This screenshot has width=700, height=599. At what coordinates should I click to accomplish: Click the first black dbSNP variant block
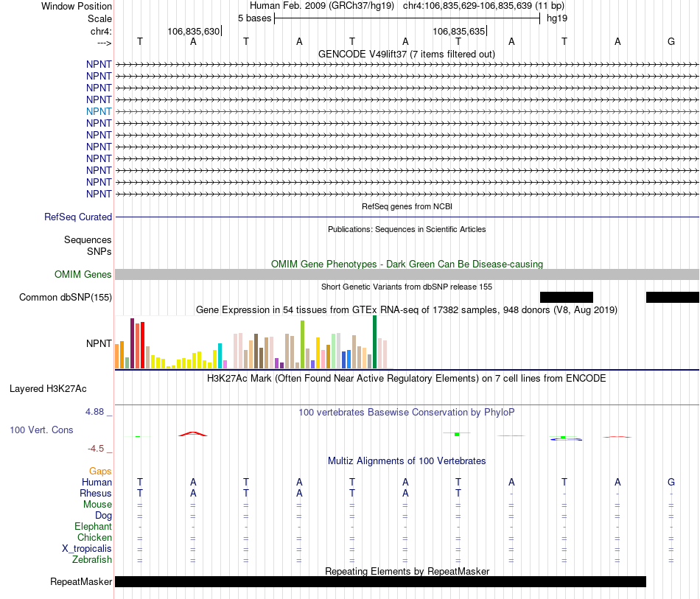(x=567, y=297)
